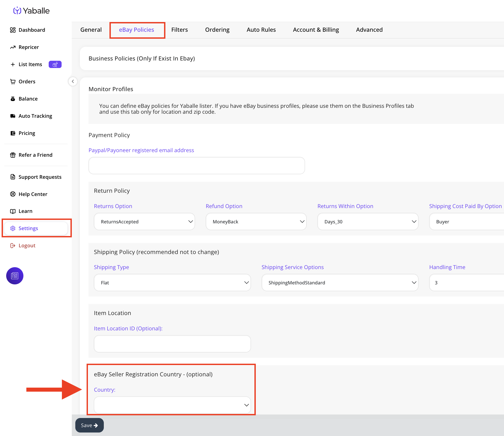Click the plus icon beside List Items
Image resolution: width=504 pixels, height=436 pixels.
tap(13, 64)
